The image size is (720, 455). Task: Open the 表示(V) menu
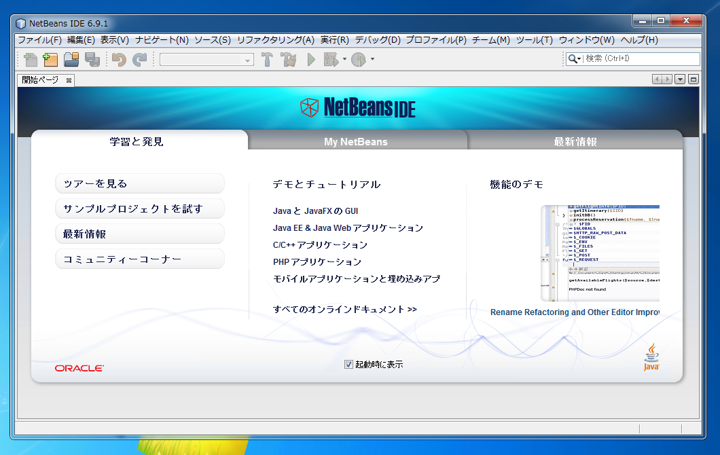point(115,40)
